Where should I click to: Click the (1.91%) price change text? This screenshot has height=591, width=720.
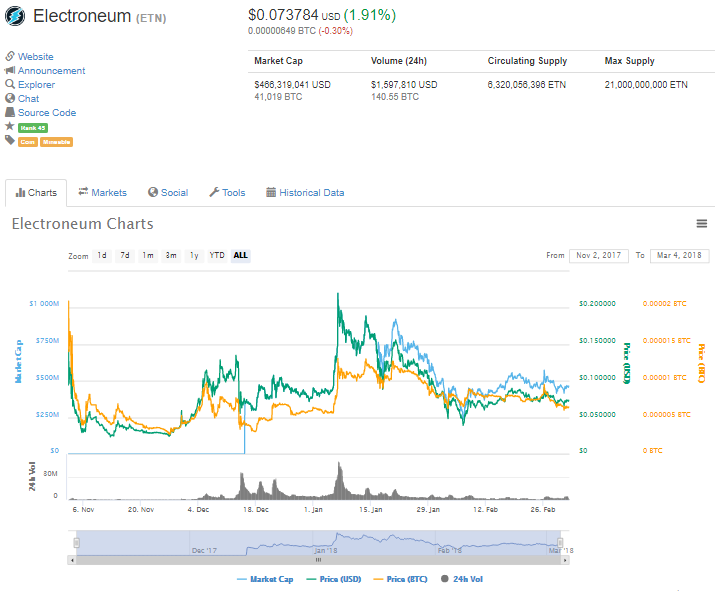click(370, 15)
